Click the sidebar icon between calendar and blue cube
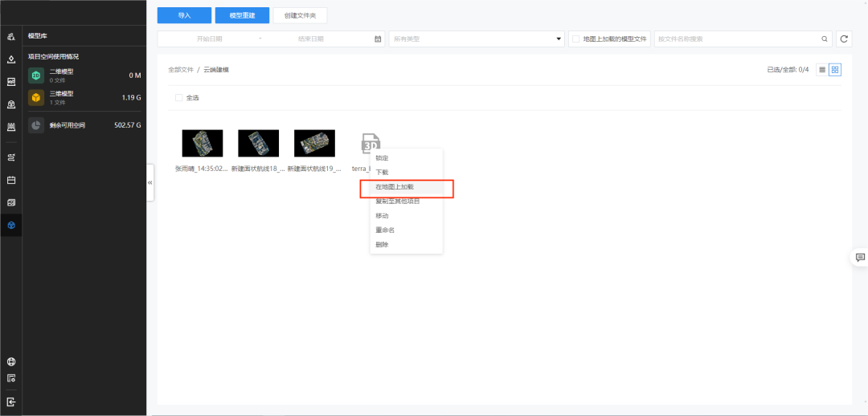The height and width of the screenshot is (416, 868). pos(11,202)
